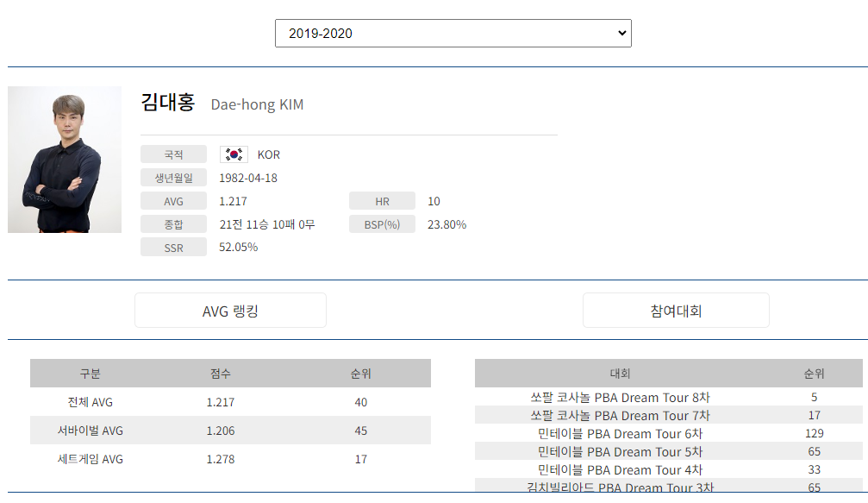
Task: Click the player's profile photo
Action: click(65, 160)
